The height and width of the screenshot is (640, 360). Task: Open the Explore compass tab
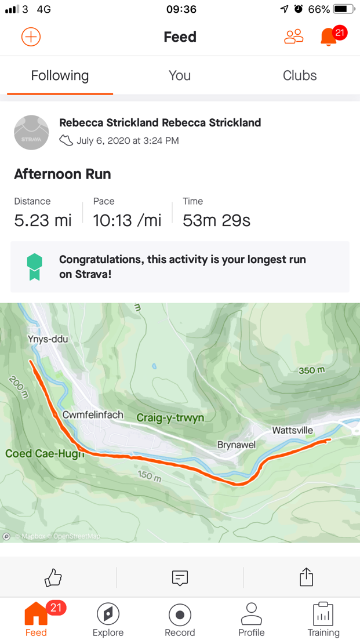(108, 619)
